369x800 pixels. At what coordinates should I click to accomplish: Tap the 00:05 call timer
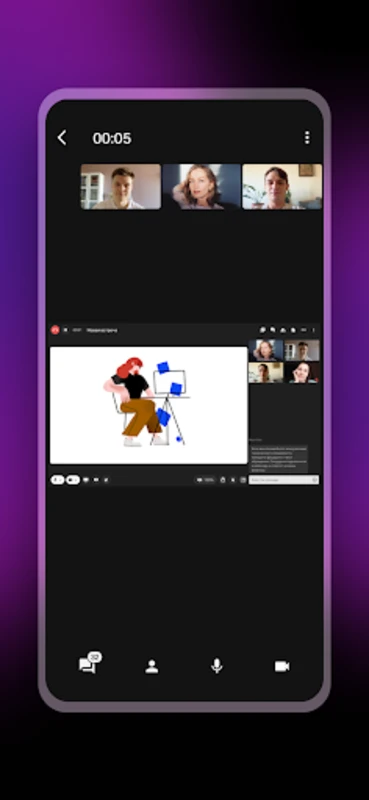112,138
